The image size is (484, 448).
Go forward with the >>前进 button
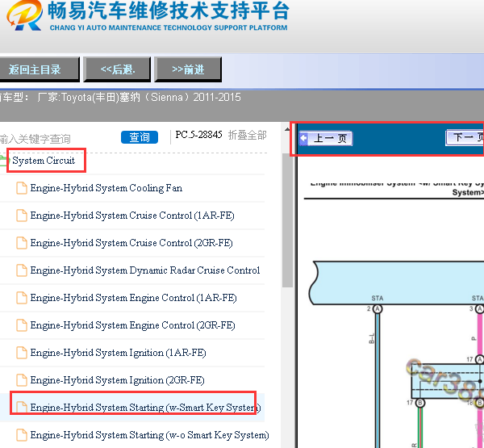pyautogui.click(x=188, y=69)
